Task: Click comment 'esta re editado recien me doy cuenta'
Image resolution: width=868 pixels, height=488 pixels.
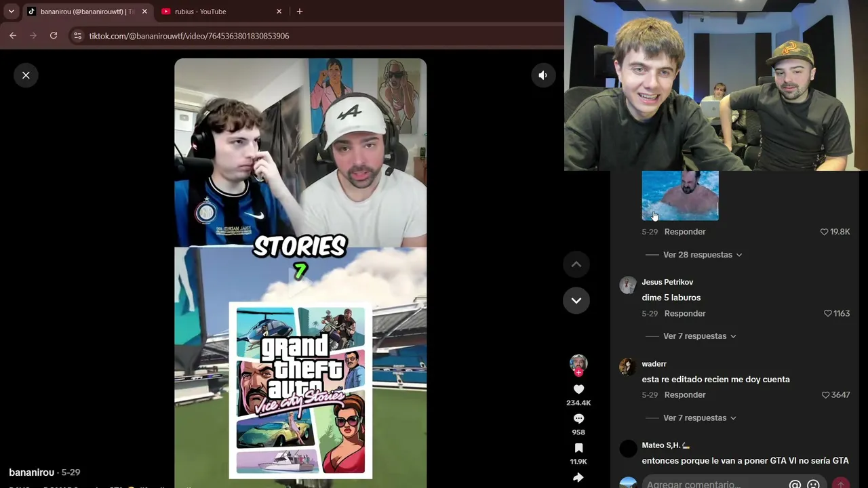Action: (715, 380)
